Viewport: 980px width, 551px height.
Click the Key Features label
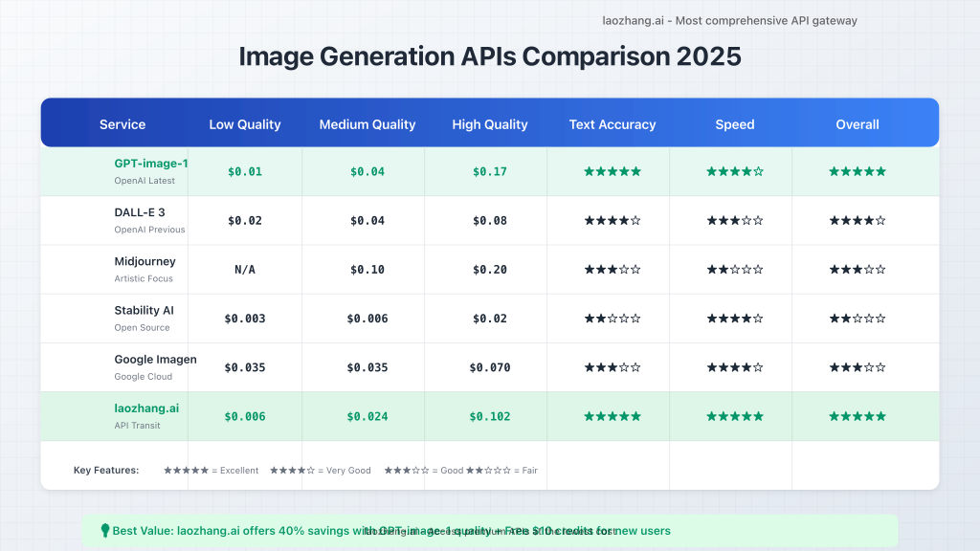click(x=106, y=471)
